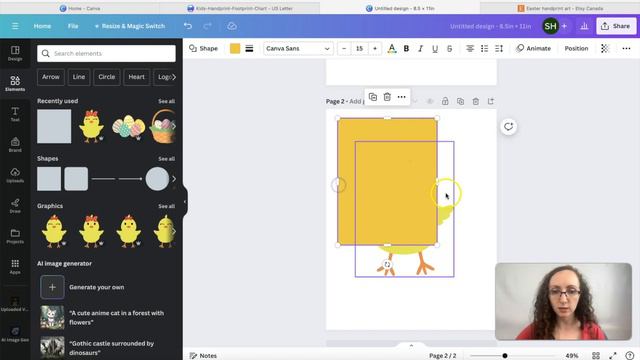This screenshot has width=640, height=360.
Task: Open more options in floating shape toolbar
Action: click(402, 97)
